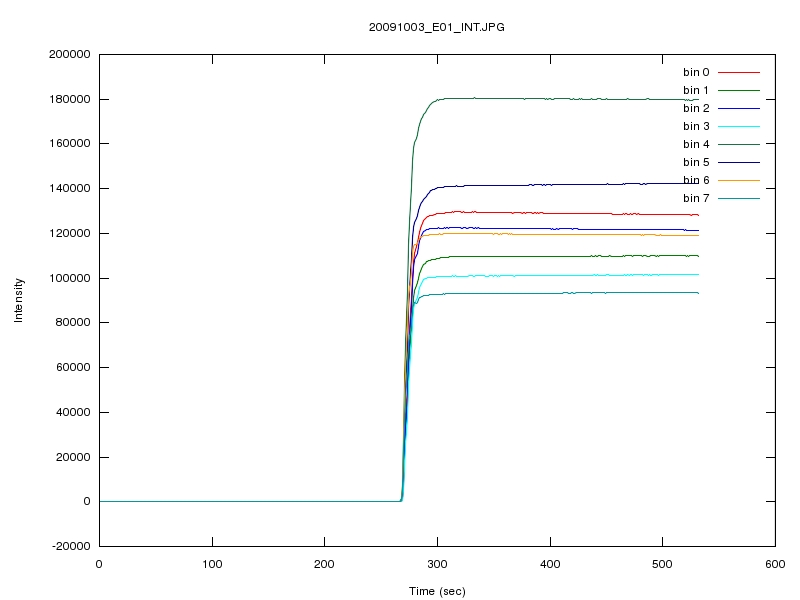Viewport: 800px width, 600px height.
Task: Click the 300 x-axis tick label
Action: coord(437,564)
